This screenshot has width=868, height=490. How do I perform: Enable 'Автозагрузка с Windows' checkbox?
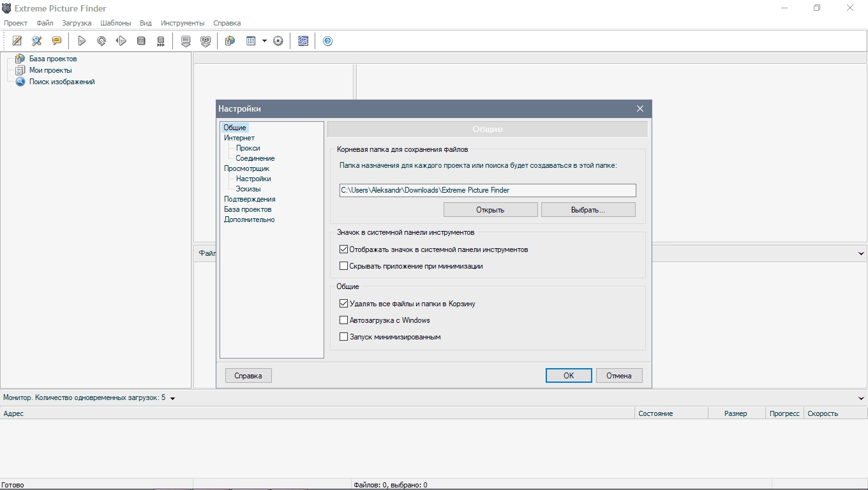click(x=343, y=320)
